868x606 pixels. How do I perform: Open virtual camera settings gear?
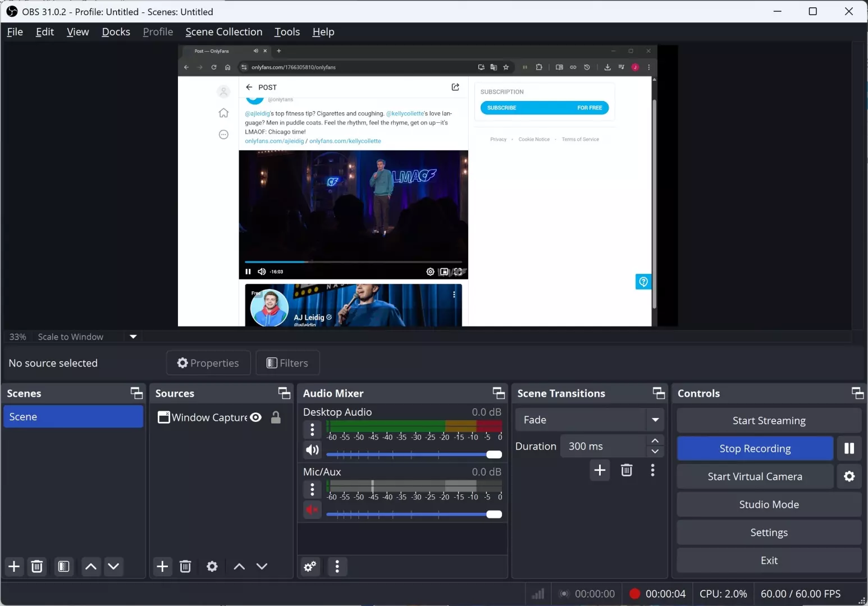pos(849,476)
